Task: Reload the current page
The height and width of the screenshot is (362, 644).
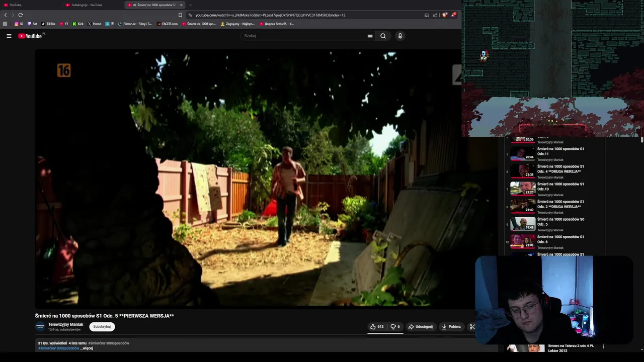Action: [x=20, y=15]
